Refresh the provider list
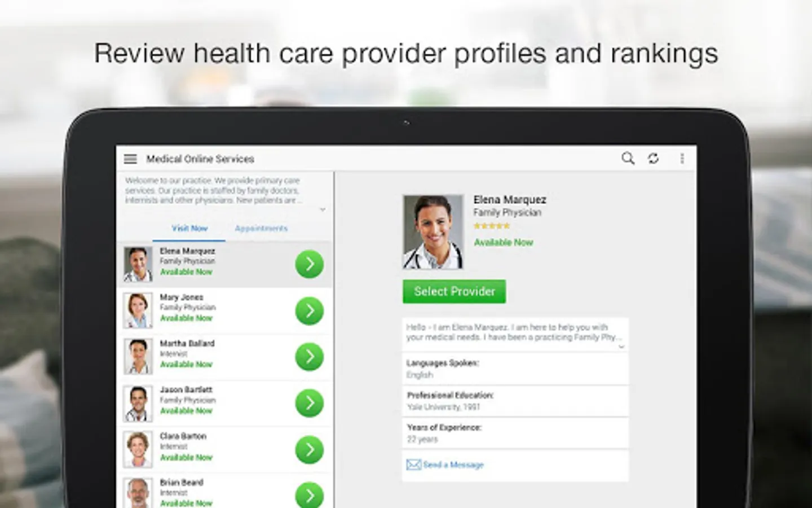 click(653, 159)
